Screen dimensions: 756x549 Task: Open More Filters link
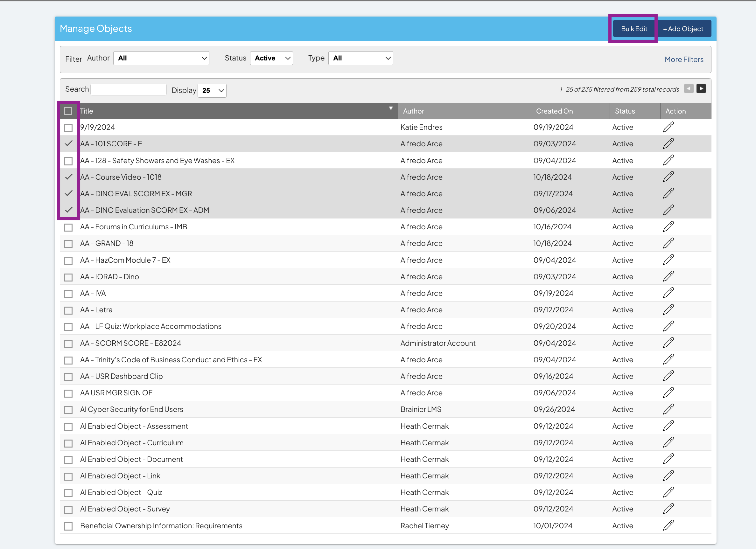click(x=684, y=59)
